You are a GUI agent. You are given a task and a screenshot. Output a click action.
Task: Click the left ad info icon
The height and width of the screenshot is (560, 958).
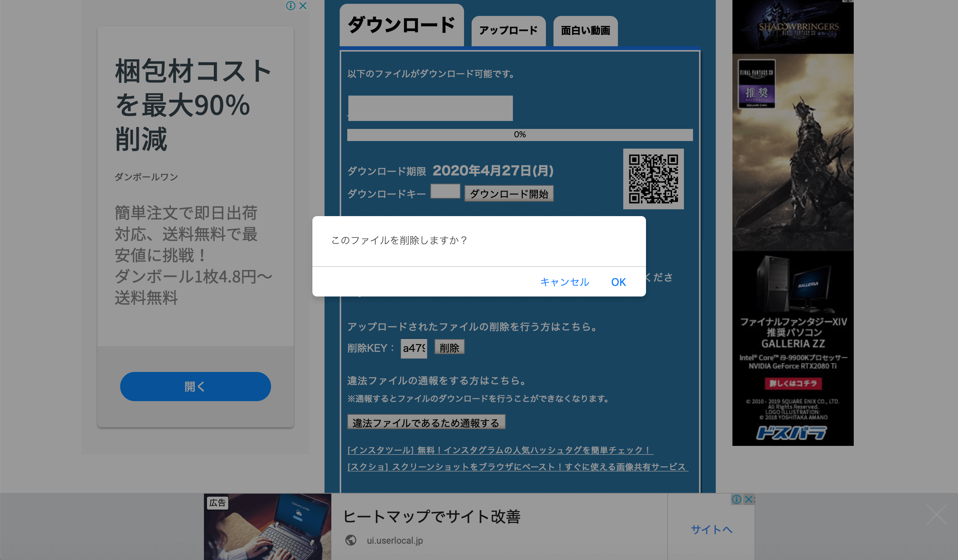coord(291,6)
